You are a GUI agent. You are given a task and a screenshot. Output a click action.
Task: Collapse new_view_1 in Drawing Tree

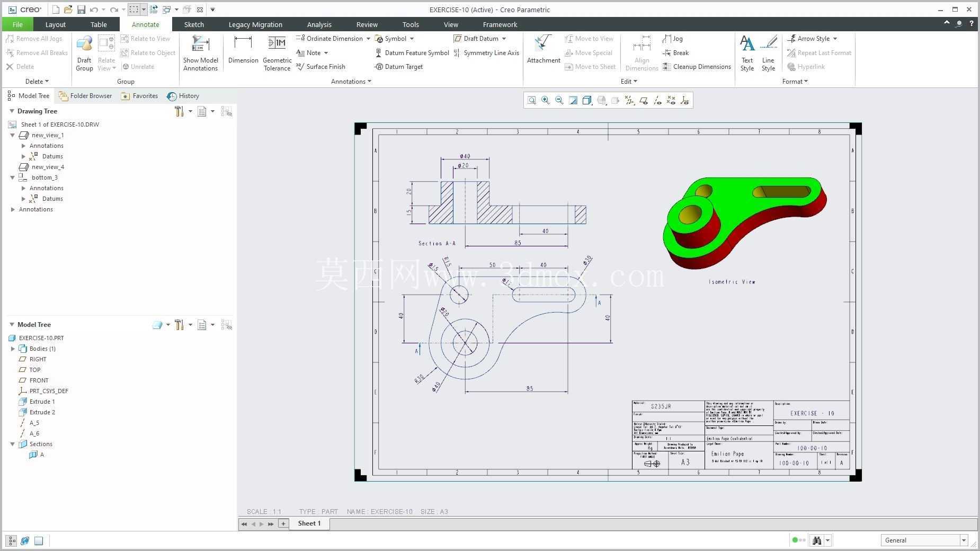[12, 135]
